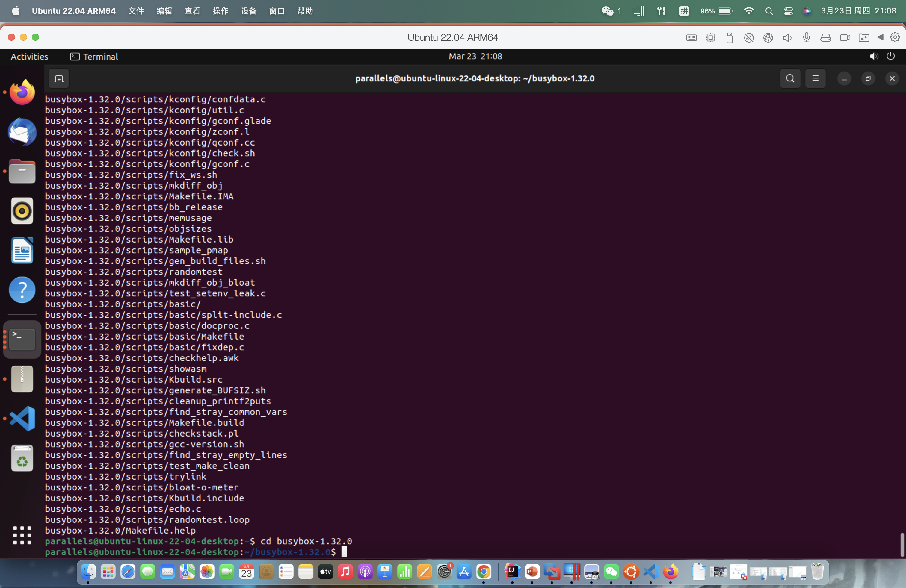Open the 编辑 menu
906x588 pixels.
[164, 11]
